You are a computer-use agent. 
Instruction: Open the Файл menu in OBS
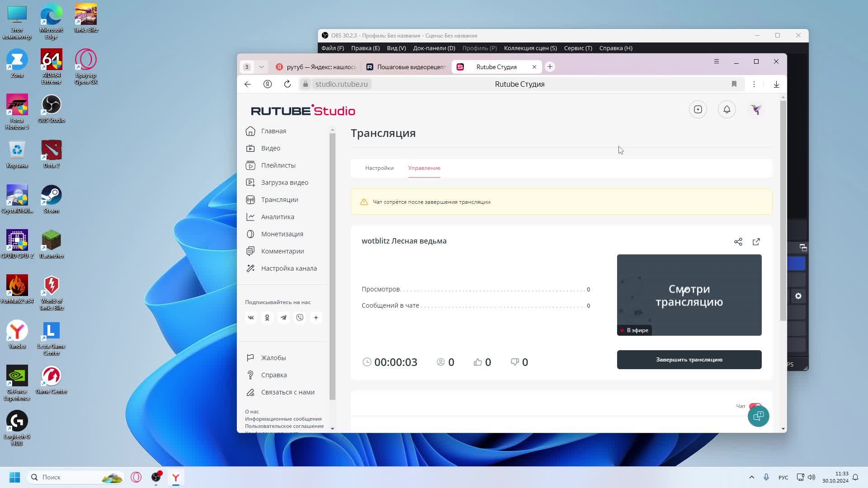coord(333,48)
